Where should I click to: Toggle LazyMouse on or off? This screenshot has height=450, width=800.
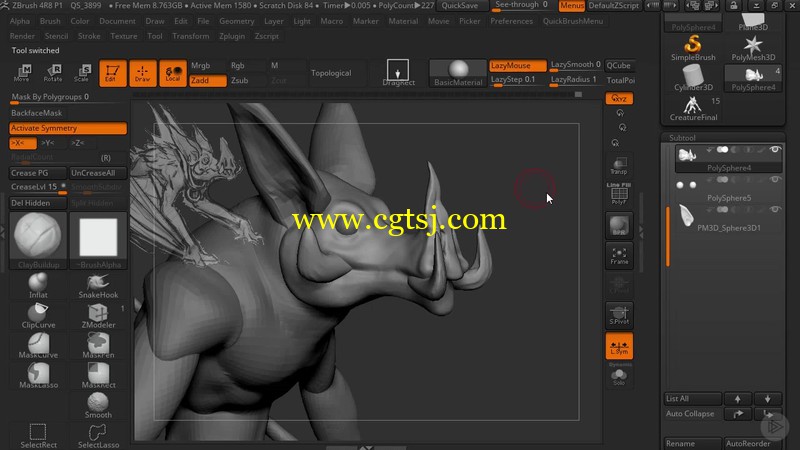517,65
